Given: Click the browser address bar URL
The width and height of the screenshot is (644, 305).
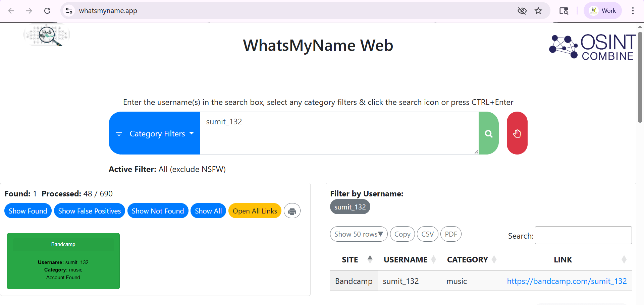Looking at the screenshot, I should [108, 11].
